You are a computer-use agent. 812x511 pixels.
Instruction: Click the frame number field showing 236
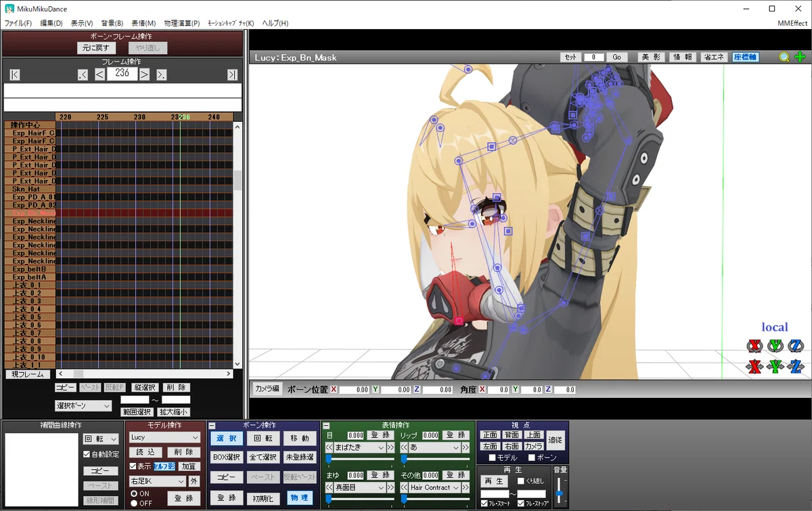click(x=122, y=73)
